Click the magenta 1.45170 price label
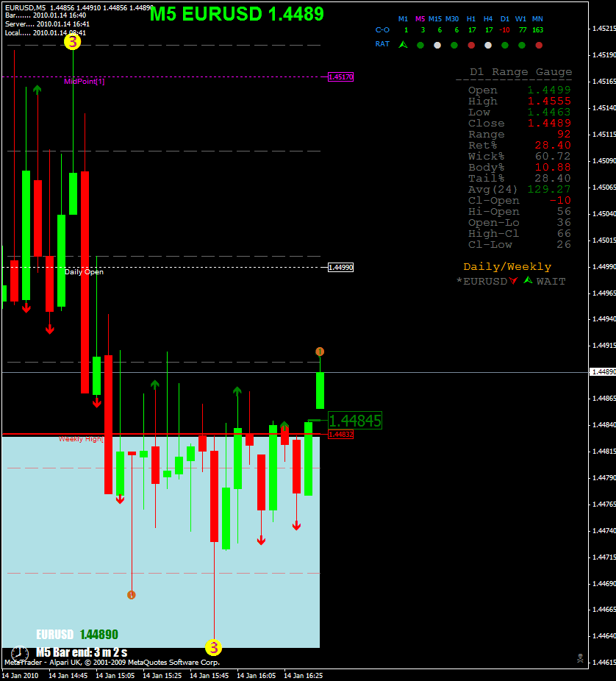Screen dimensions: 616x681 (341, 77)
